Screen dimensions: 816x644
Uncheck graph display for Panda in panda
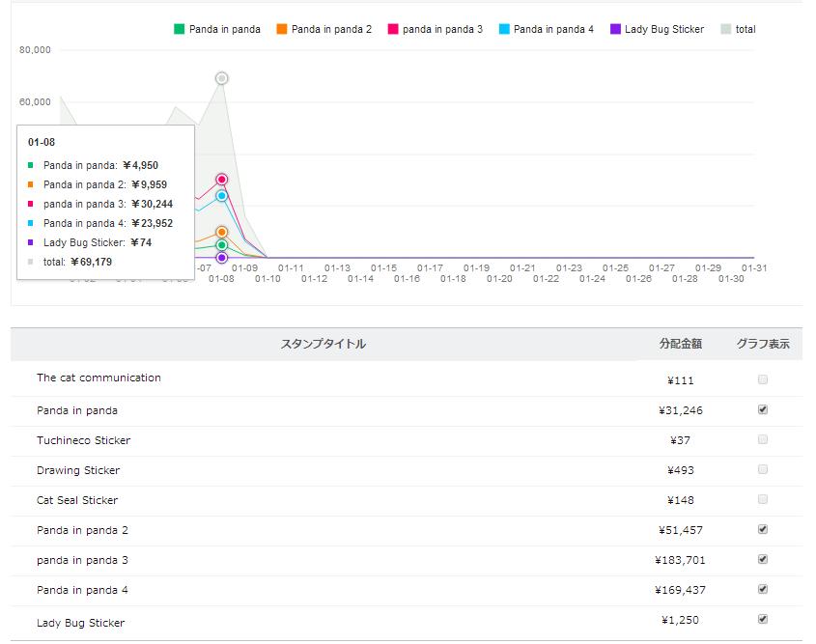pyautogui.click(x=763, y=409)
